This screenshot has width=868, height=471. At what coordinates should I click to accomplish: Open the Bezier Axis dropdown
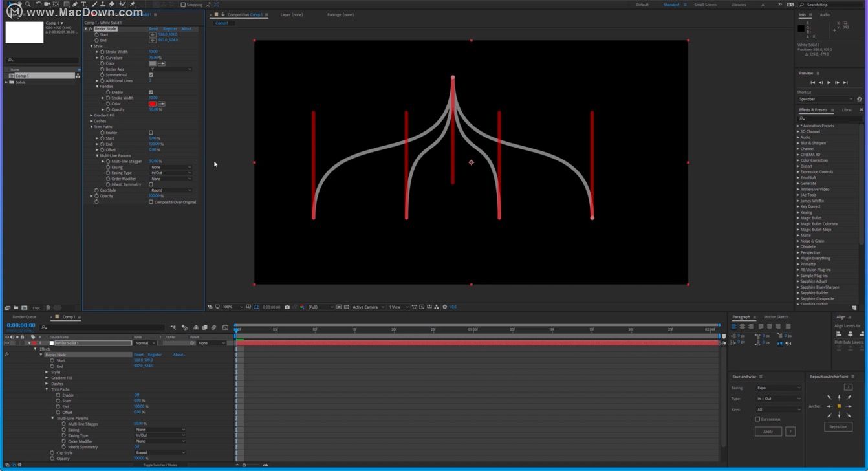171,69
